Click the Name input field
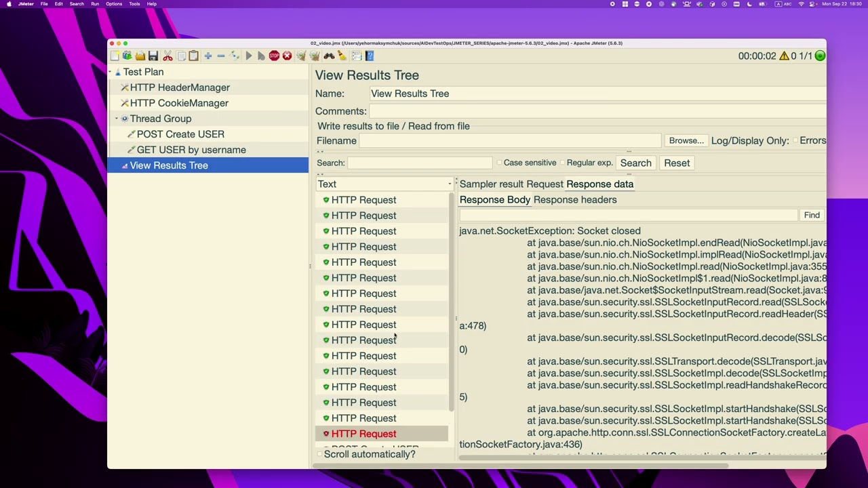This screenshot has width=868, height=488. [x=597, y=94]
